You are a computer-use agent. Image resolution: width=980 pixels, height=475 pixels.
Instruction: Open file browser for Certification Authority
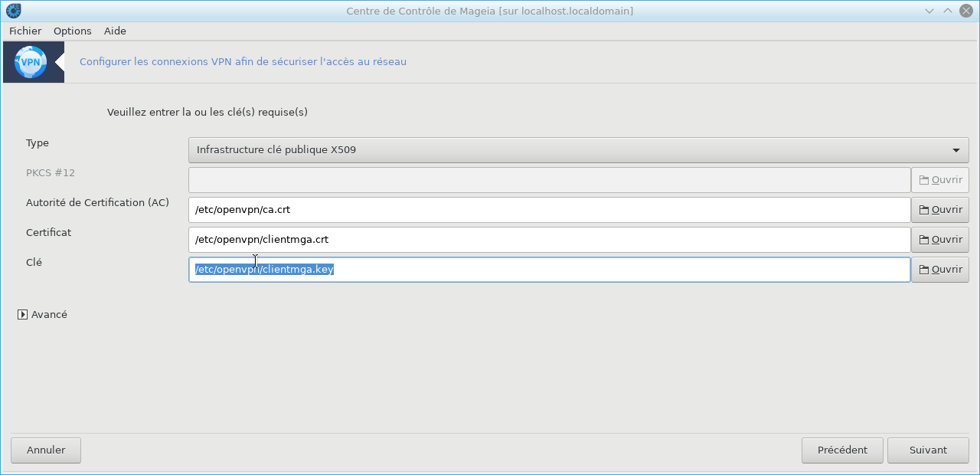coord(939,209)
